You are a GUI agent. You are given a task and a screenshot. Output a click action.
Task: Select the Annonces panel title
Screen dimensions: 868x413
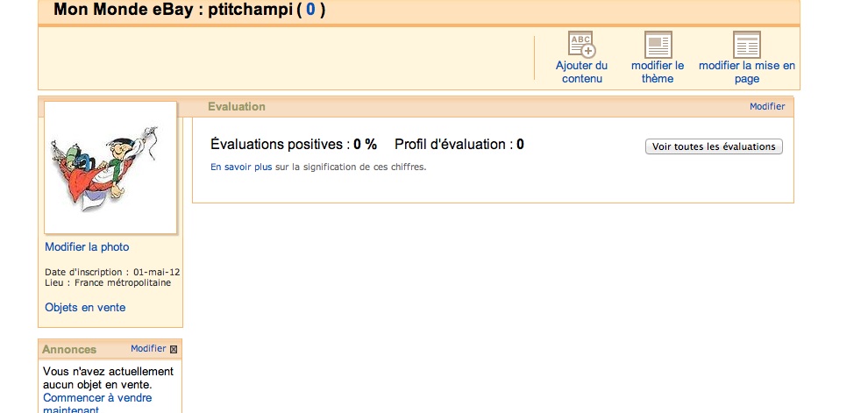point(69,349)
